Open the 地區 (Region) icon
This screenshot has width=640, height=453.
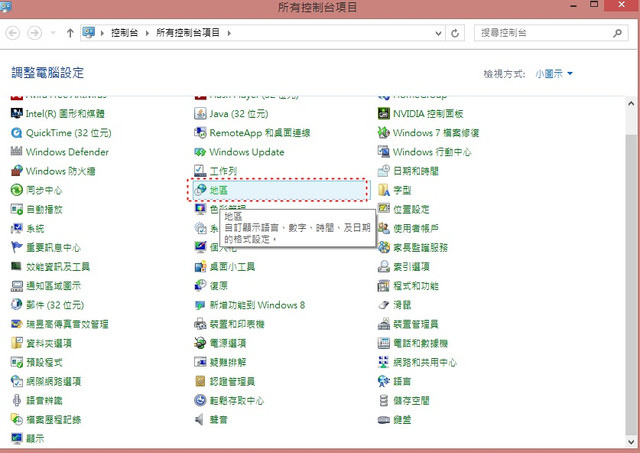200,190
